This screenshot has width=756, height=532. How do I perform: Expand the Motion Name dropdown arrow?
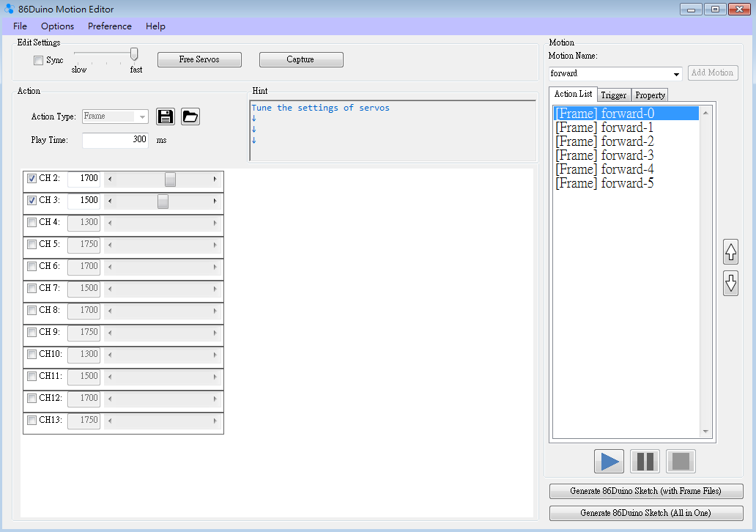[676, 74]
